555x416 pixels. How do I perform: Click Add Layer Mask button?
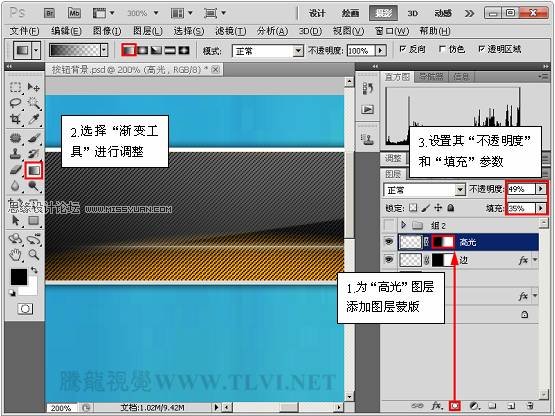pos(455,406)
